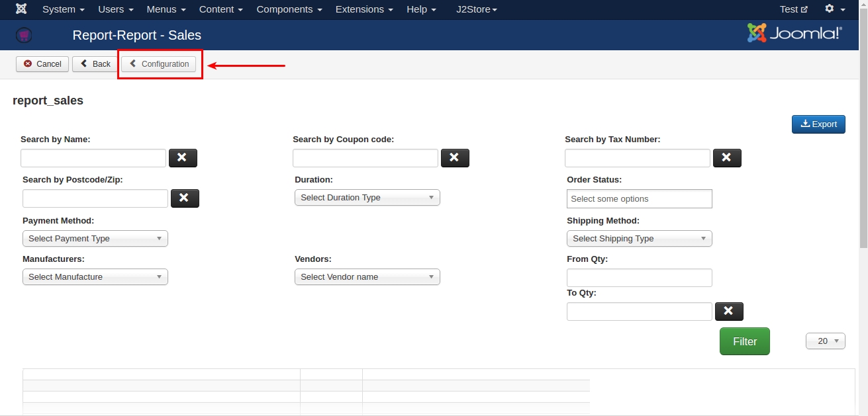Click the Joomla logo icon in top-left
868x416 pixels.
click(x=21, y=9)
